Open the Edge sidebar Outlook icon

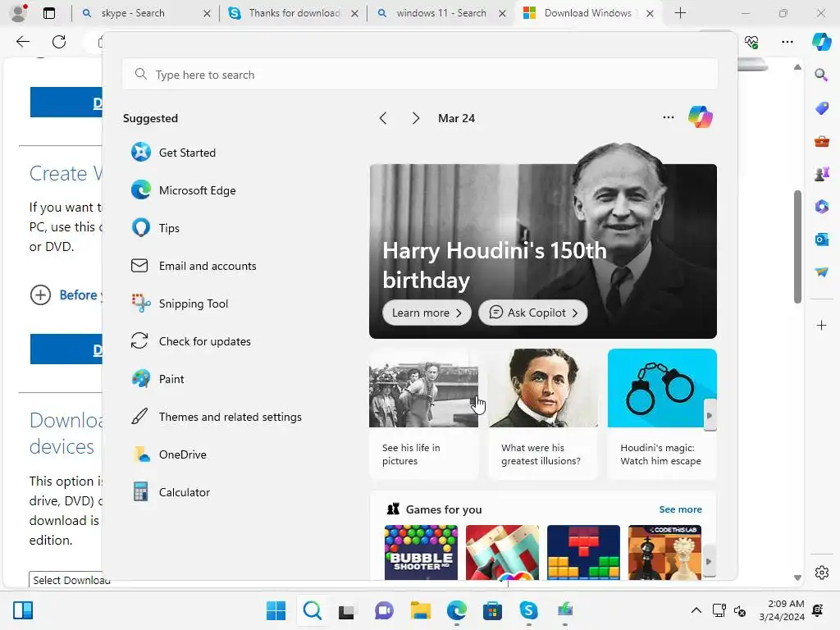tap(821, 240)
